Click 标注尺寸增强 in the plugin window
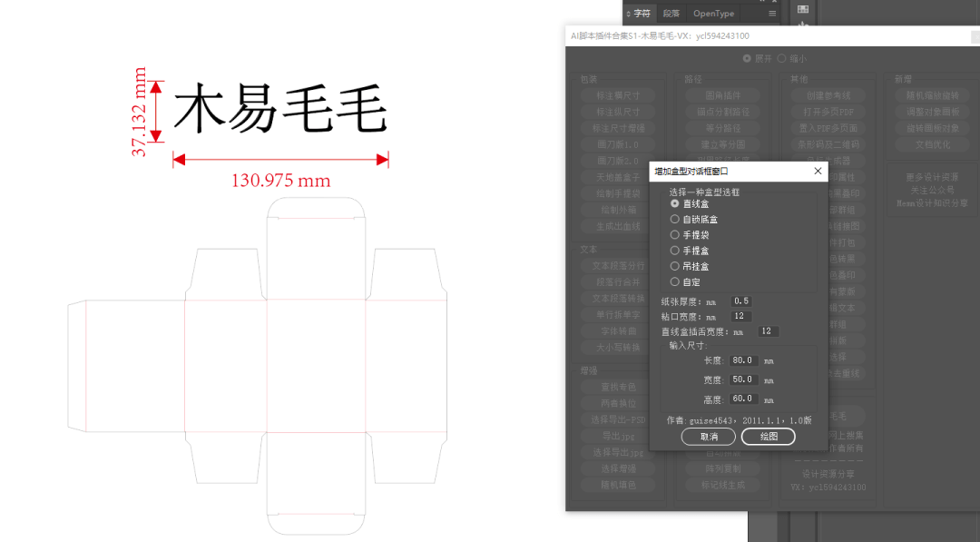 click(x=618, y=128)
